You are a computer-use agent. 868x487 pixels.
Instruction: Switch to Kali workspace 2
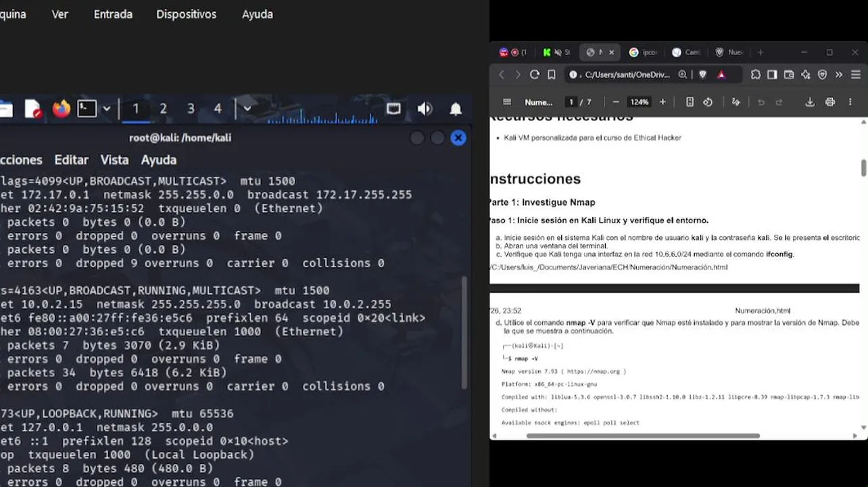pyautogui.click(x=163, y=108)
